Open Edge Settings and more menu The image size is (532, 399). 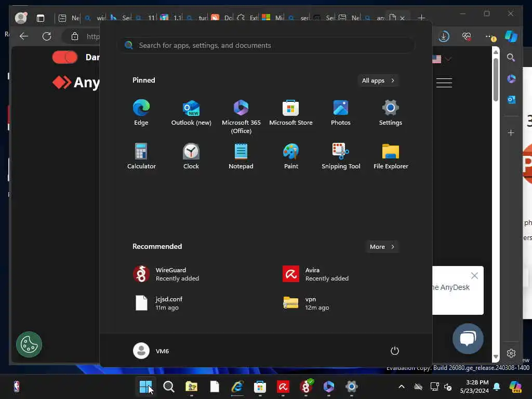490,36
